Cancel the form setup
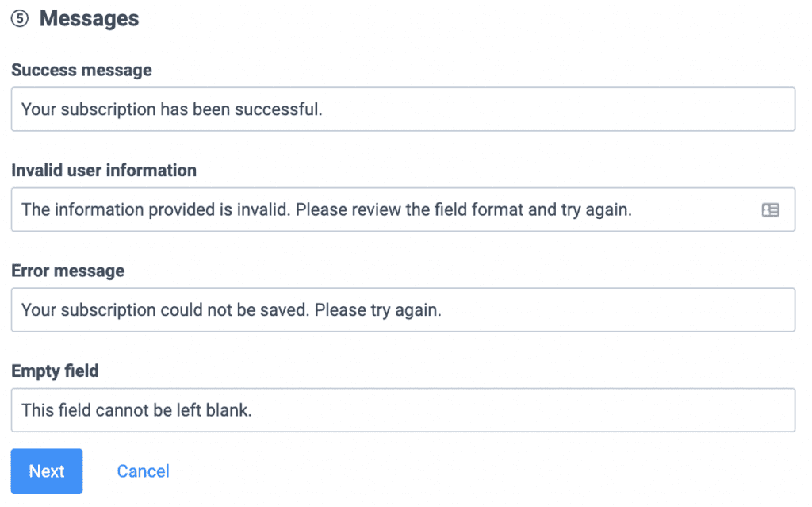The image size is (812, 507). pyautogui.click(x=143, y=471)
